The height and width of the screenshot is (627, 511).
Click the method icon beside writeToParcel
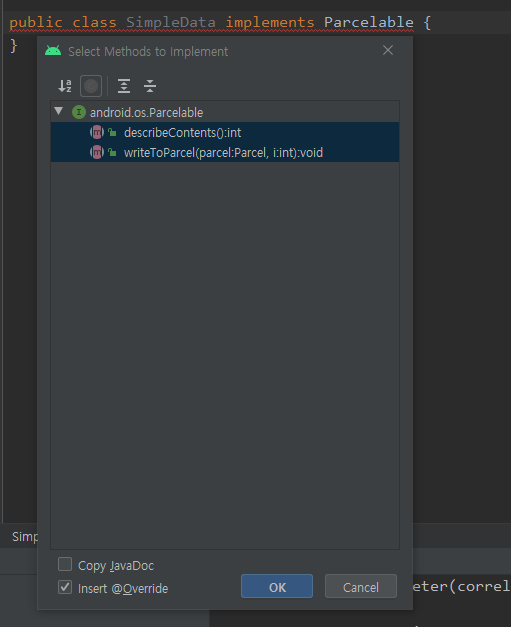click(97, 152)
